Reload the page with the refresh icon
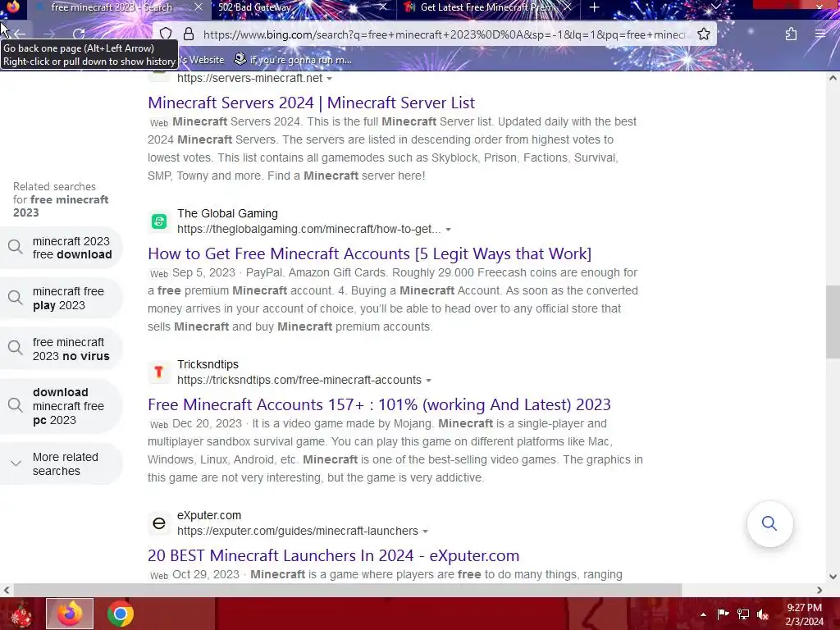 coord(79,34)
